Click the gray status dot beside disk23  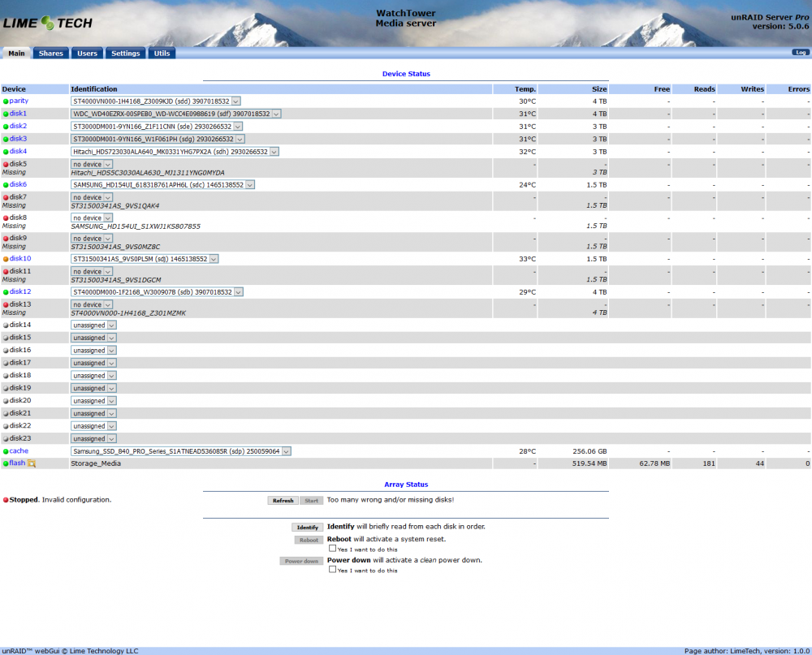6,438
